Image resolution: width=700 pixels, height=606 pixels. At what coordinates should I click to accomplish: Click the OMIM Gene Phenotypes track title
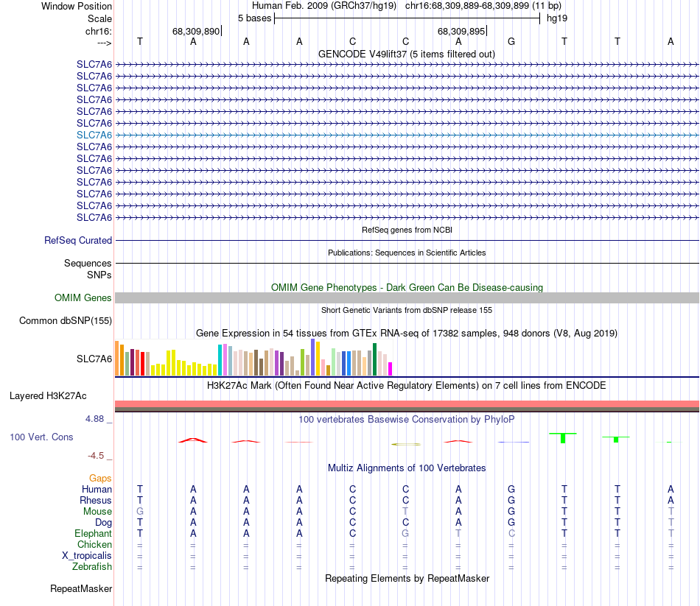pos(407,287)
